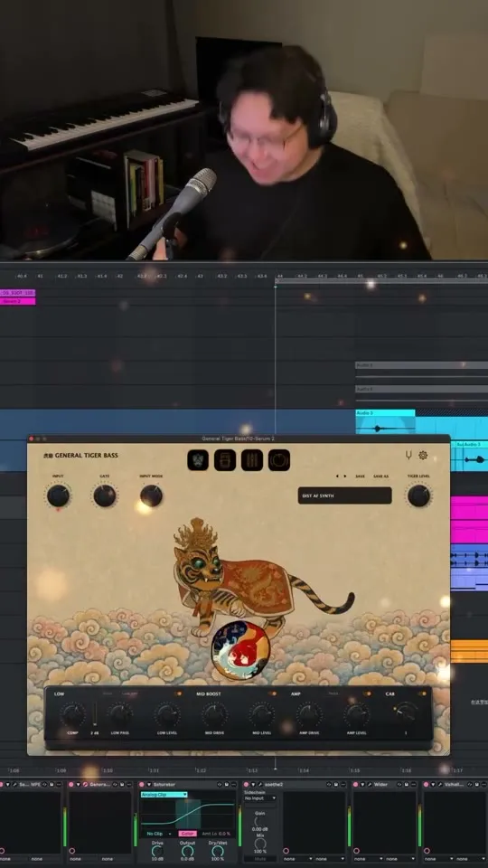Open Saturator Analog Clip curve type dropdown

[164, 795]
